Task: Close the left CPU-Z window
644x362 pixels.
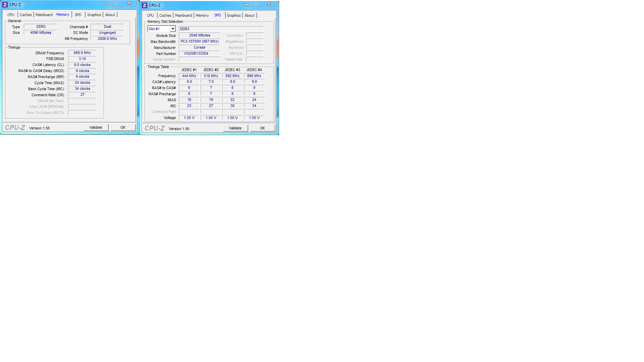Action: [129, 3]
